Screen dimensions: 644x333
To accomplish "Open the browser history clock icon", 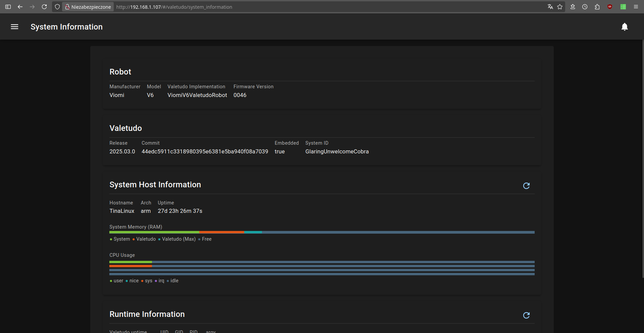I will (x=585, y=7).
